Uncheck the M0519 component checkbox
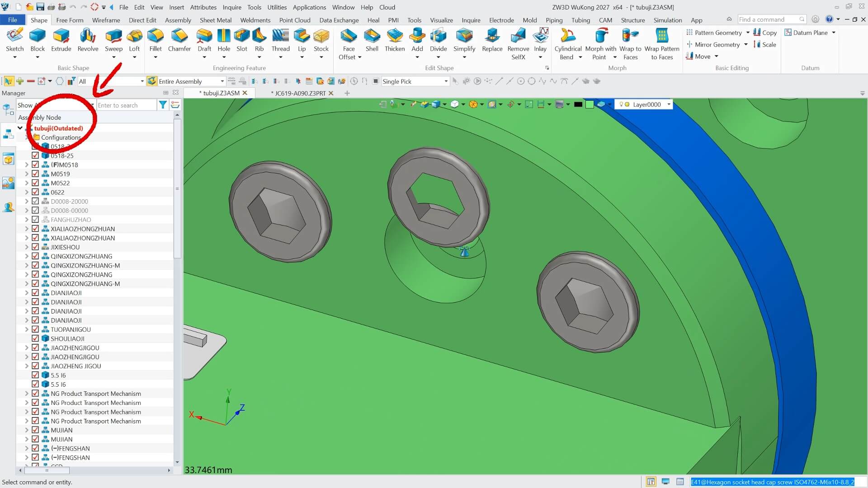Screen dimensions: 868x488 pyautogui.click(x=35, y=174)
